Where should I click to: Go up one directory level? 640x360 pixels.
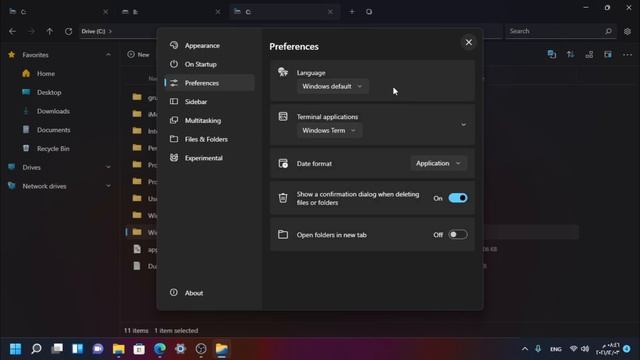(x=49, y=31)
